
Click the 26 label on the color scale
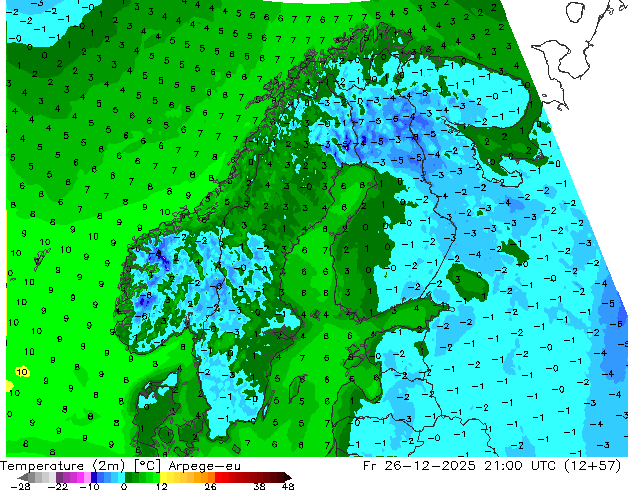click(x=210, y=486)
